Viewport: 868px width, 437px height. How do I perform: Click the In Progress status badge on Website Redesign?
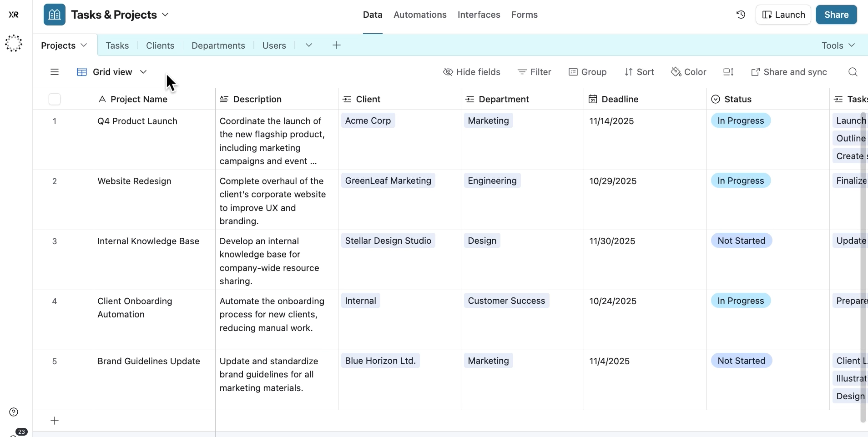click(740, 181)
